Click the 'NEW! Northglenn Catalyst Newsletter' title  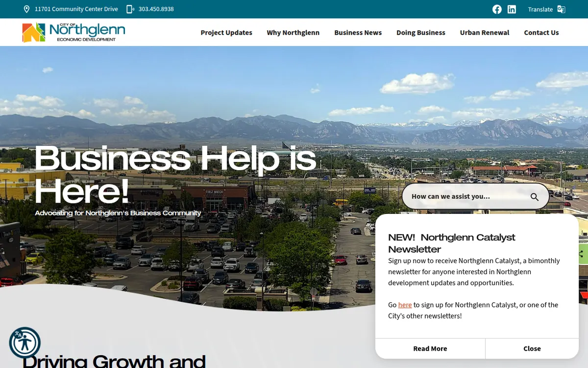452,243
